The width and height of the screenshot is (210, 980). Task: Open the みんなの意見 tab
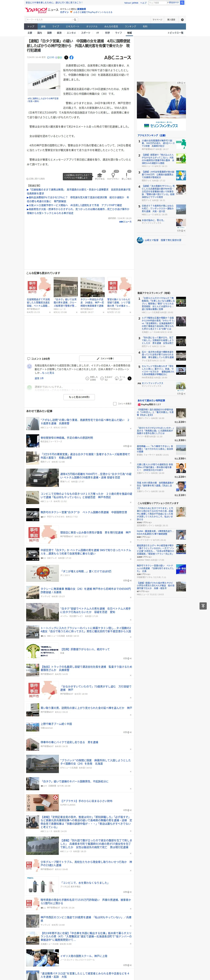tap(111, 27)
